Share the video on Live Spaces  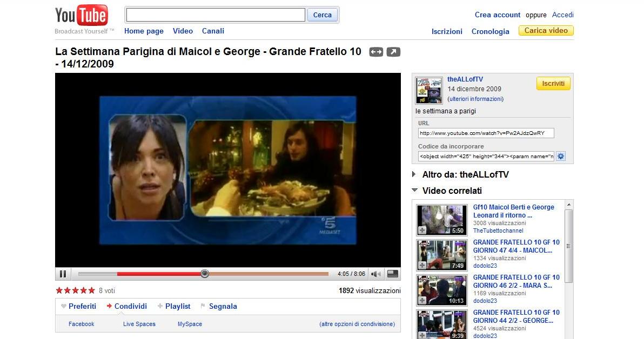click(139, 324)
